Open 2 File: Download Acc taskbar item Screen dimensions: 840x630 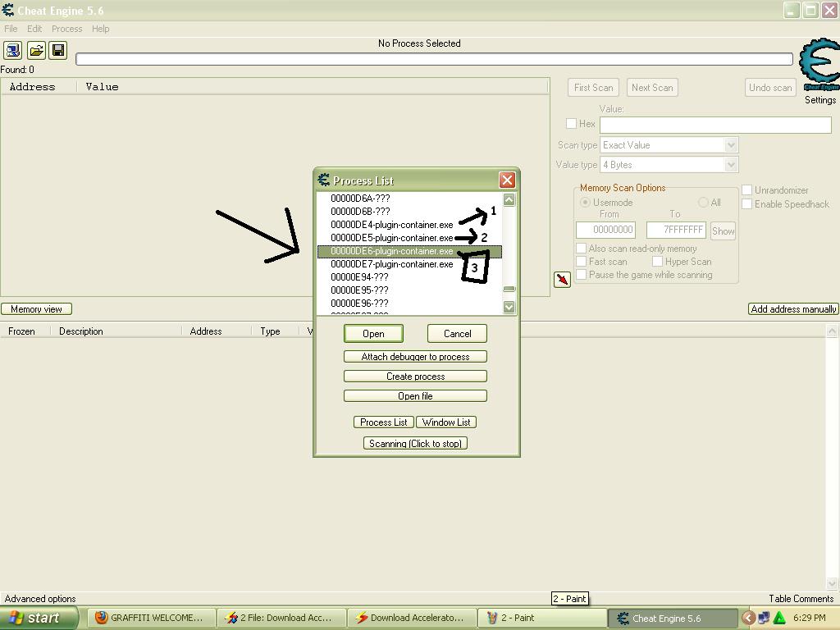point(281,618)
